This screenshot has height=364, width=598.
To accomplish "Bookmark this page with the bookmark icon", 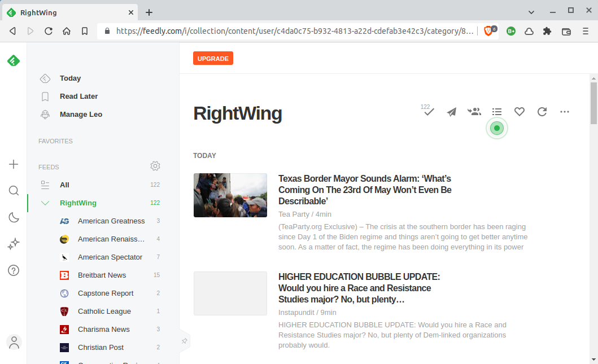I will tap(85, 31).
